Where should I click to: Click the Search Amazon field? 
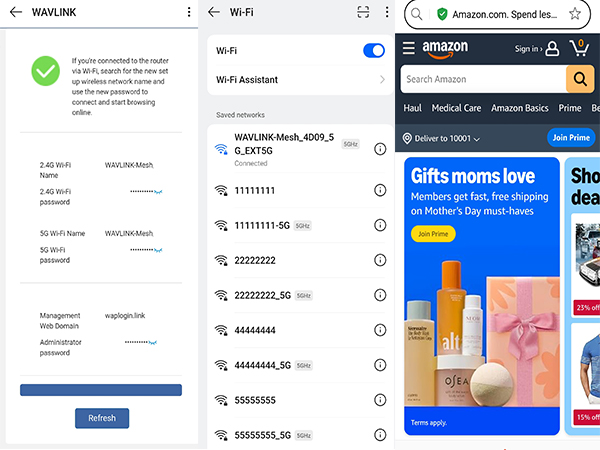pos(483,79)
